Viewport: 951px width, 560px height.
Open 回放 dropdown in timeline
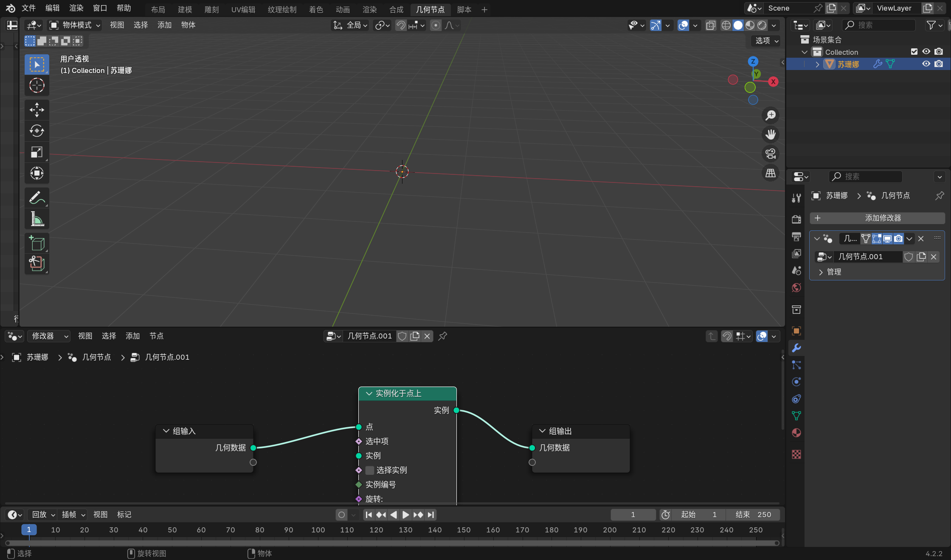[x=43, y=515]
